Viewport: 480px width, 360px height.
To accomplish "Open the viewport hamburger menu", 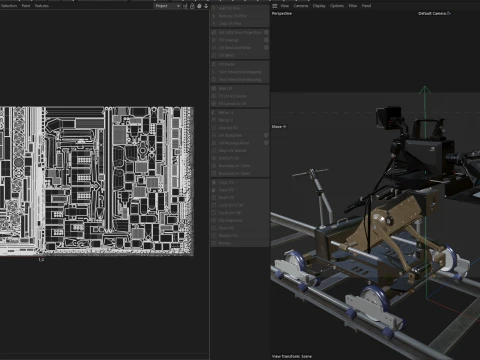I will coord(275,6).
